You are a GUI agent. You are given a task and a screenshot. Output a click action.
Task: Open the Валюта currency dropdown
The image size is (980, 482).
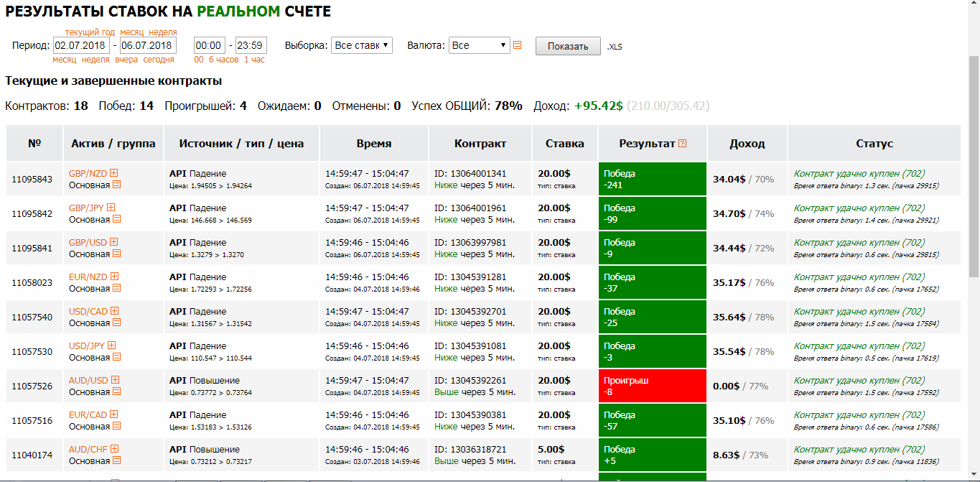point(480,45)
